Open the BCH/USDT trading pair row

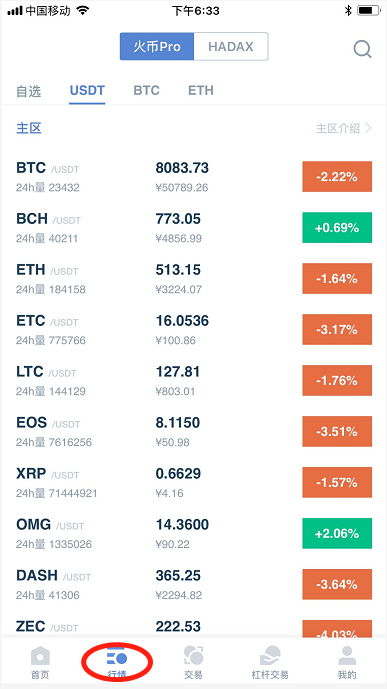(x=193, y=228)
